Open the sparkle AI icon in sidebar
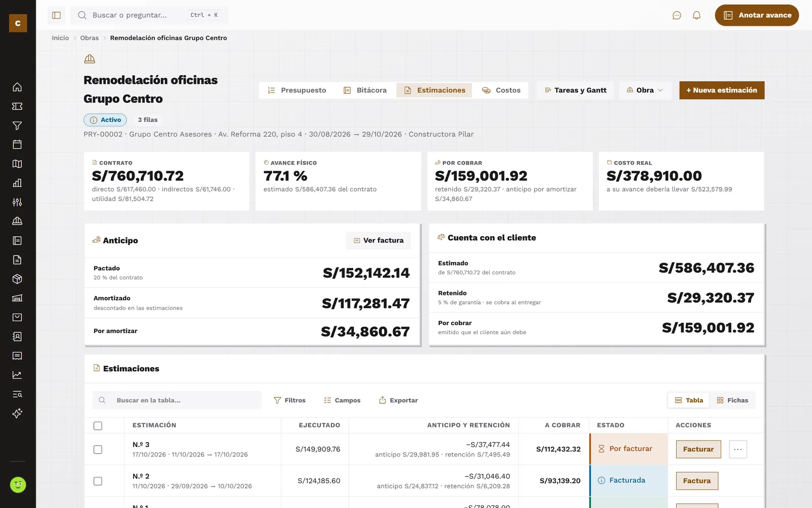The height and width of the screenshot is (508, 812). coord(17,413)
